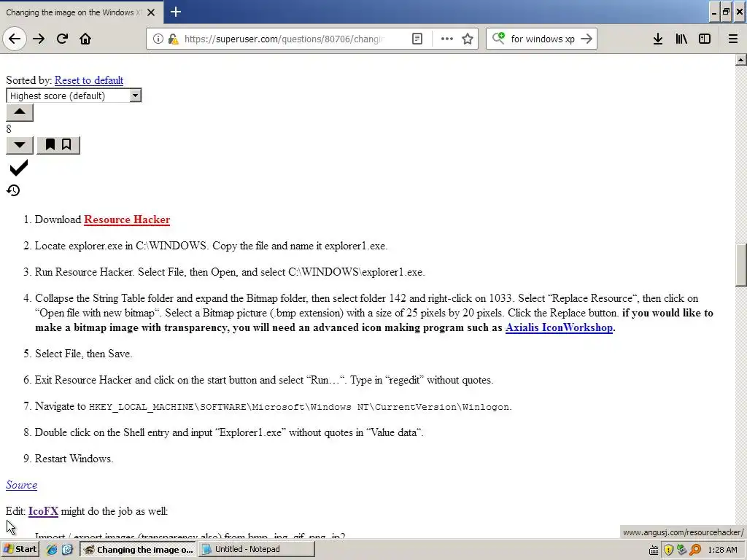Open the browser home page
747x560 pixels.
click(85, 39)
